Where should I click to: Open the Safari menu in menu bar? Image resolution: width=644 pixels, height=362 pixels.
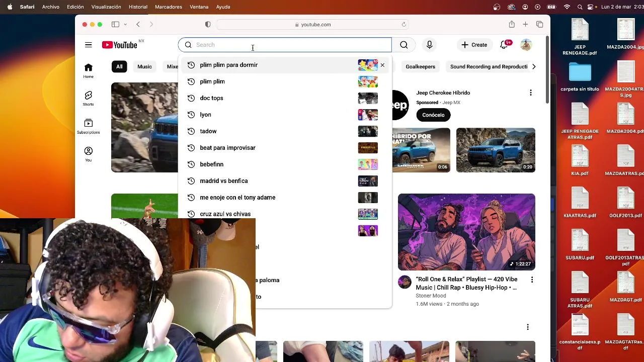coord(27,7)
